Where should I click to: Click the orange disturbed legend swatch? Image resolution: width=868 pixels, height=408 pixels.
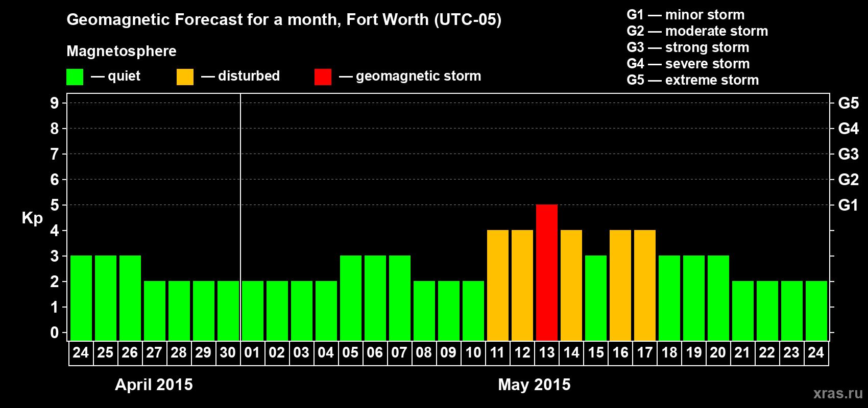pos(185,77)
